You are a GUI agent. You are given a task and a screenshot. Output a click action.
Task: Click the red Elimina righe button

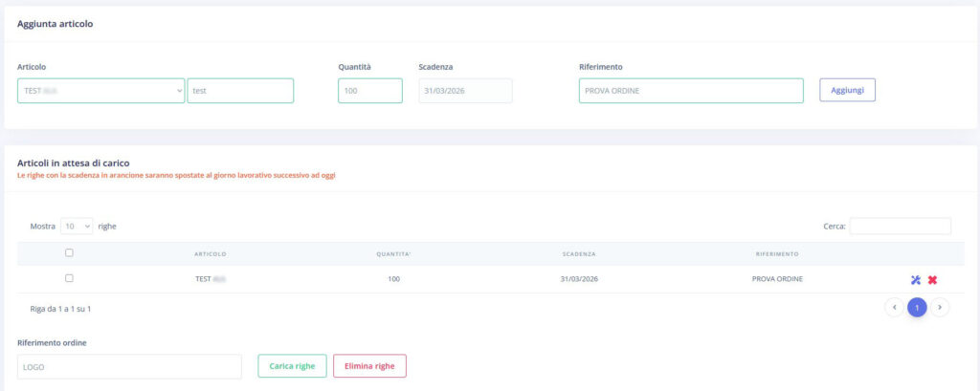point(369,366)
